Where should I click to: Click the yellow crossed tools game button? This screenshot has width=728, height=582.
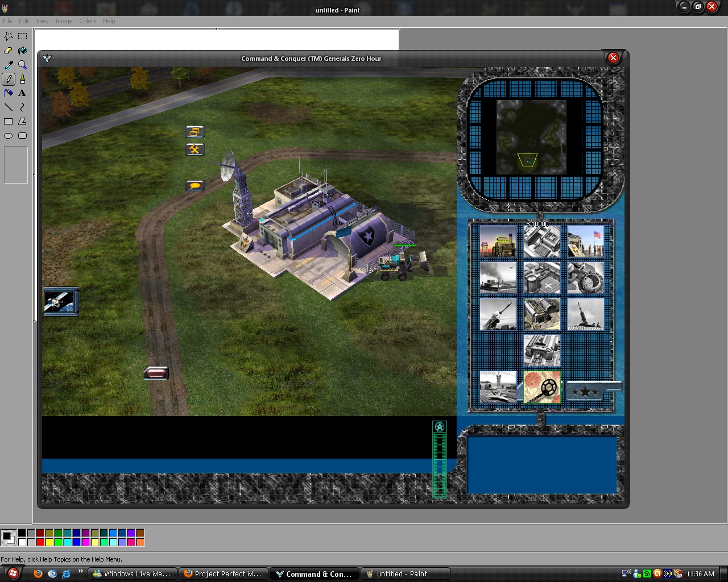195,149
